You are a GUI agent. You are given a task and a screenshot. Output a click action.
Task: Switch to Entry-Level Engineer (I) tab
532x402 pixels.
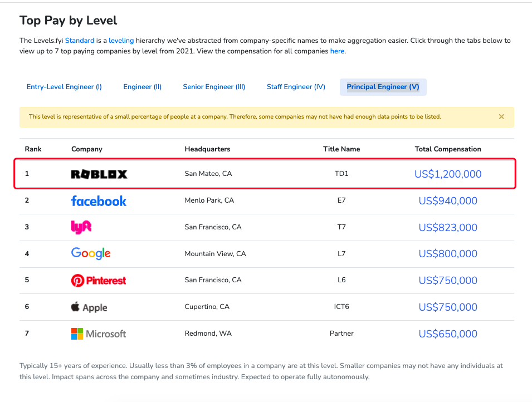point(64,87)
